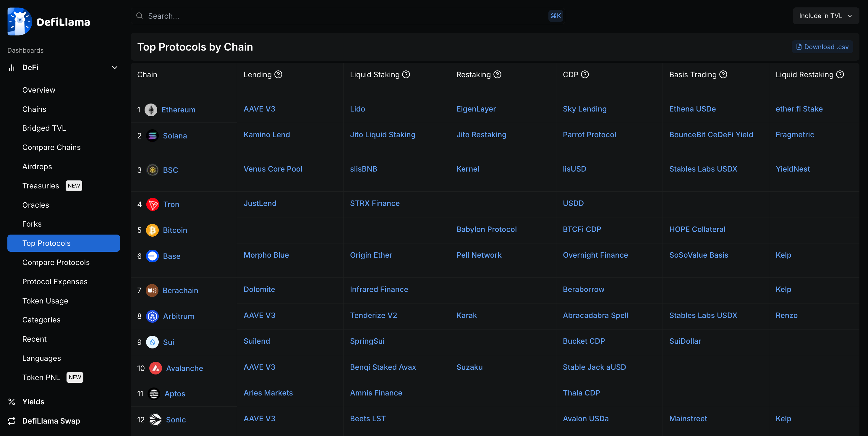Click the Search input field

(x=348, y=16)
